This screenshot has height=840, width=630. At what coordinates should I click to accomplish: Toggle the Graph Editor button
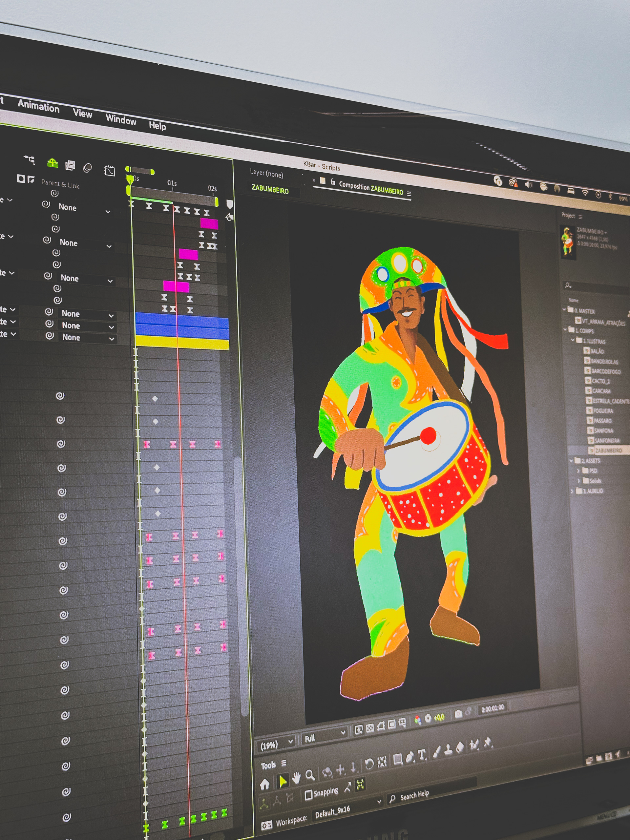click(109, 171)
